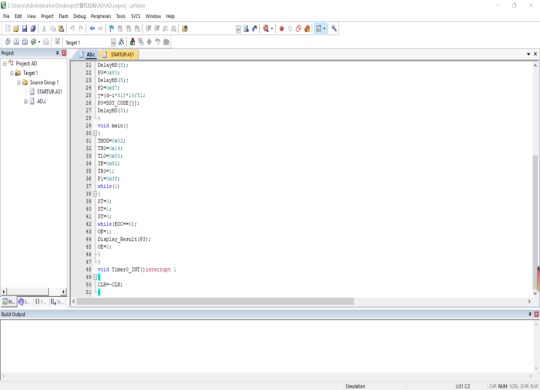Viewport: 540px width, 390px height.
Task: Open the Help menu
Action: (170, 16)
